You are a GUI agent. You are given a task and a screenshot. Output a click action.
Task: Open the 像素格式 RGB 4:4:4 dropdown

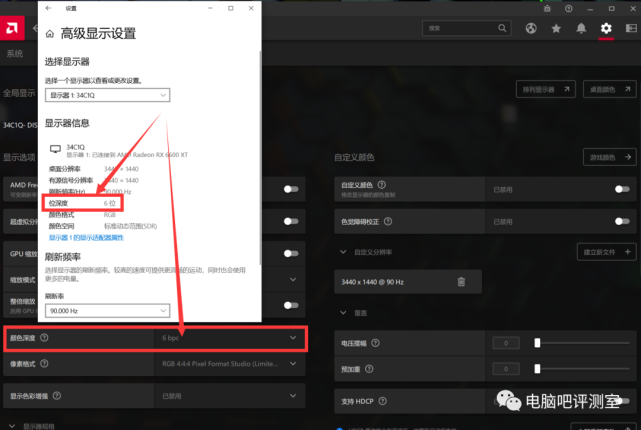(230, 364)
